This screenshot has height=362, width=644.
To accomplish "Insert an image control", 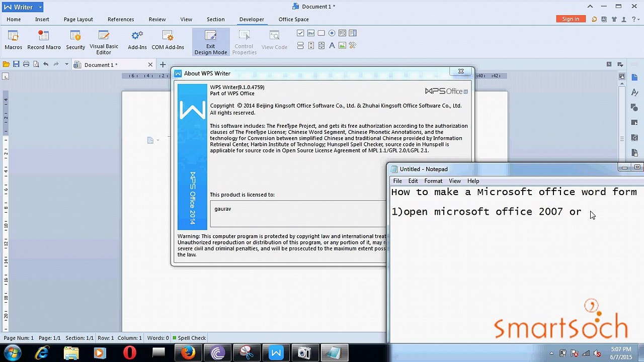I will (342, 45).
